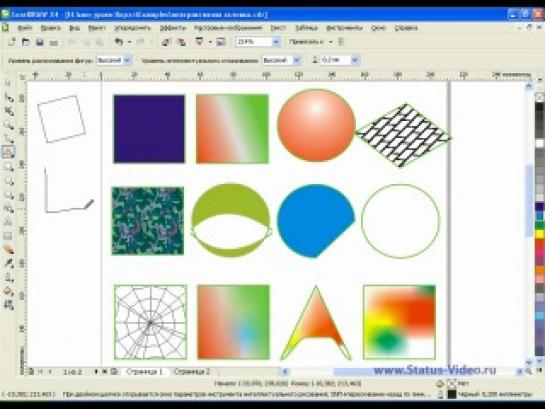Open the smart smoothing level dropdown

click(296, 60)
